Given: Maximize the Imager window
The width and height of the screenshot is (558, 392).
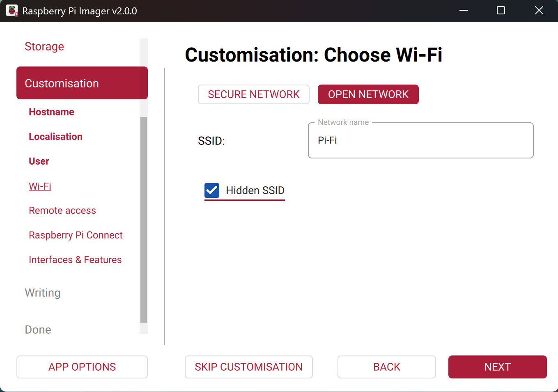Looking at the screenshot, I should (501, 11).
